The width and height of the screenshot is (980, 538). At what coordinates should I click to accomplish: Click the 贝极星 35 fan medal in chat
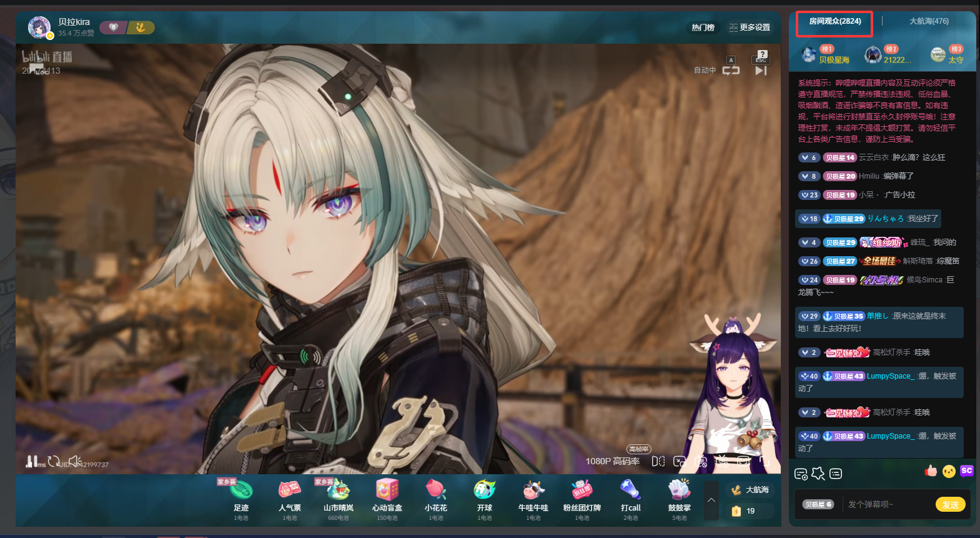(843, 316)
